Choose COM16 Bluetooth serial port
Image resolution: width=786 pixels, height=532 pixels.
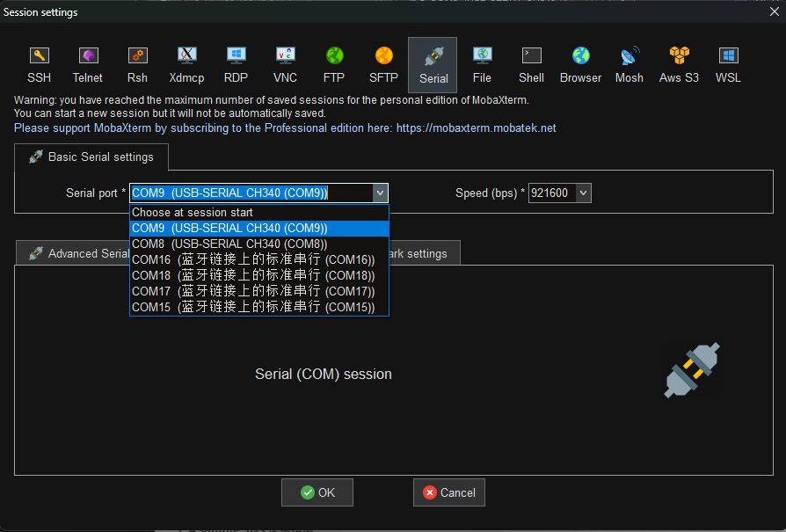tap(259, 259)
